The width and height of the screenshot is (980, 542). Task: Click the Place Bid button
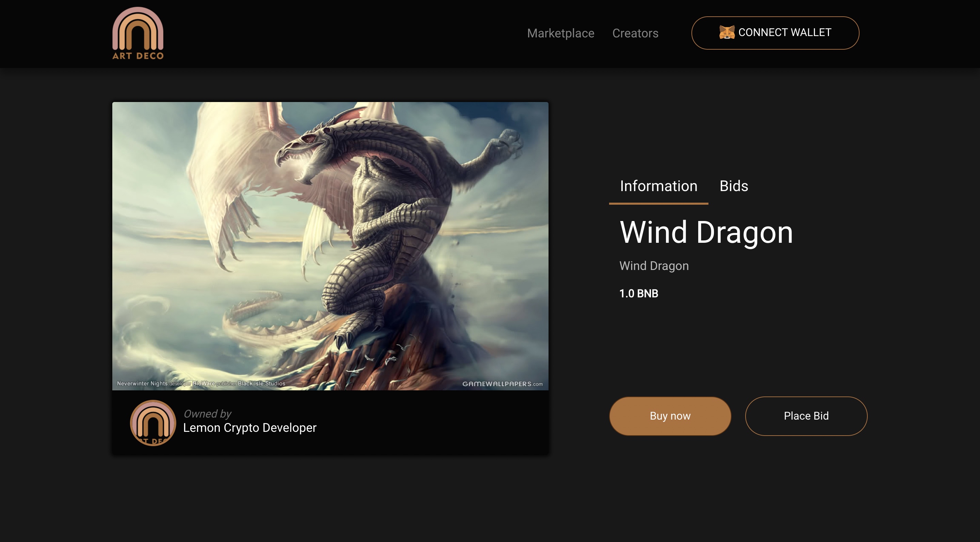[x=806, y=416]
